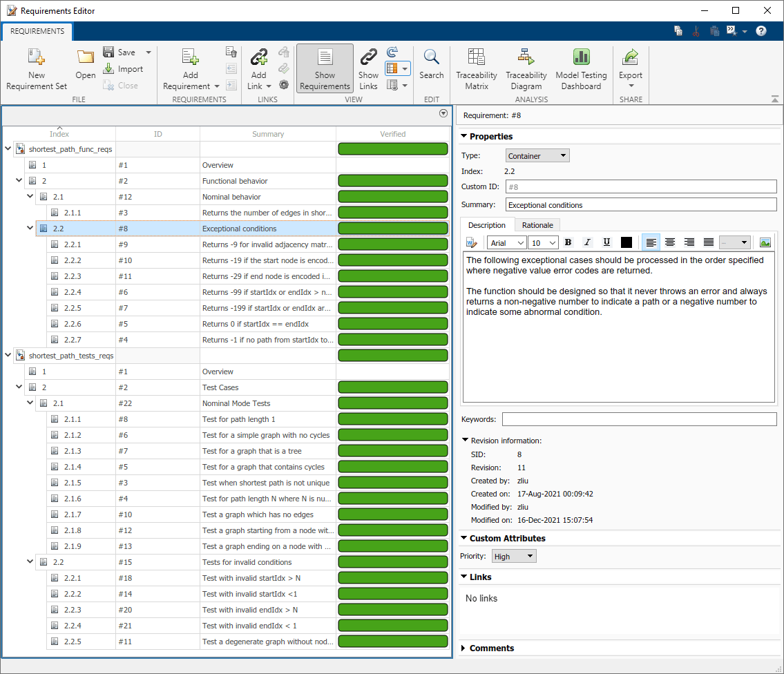784x674 pixels.
Task: Click the Search magnifier icon
Action: tap(432, 59)
